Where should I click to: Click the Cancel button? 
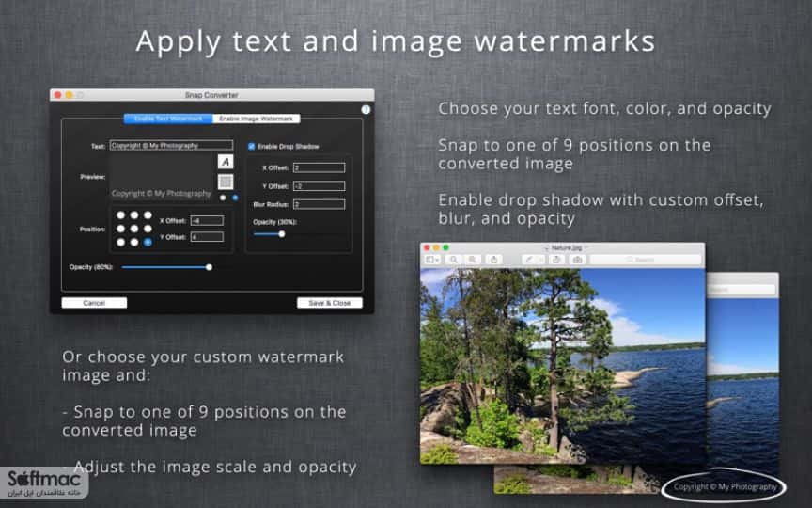tap(94, 303)
